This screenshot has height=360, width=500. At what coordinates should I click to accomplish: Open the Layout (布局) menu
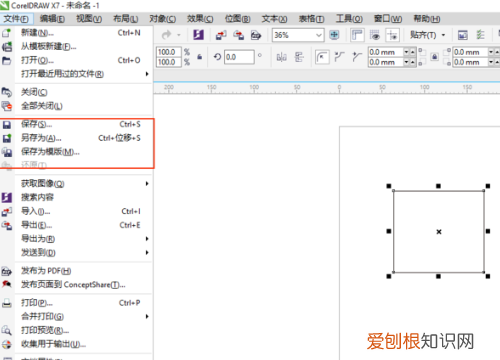pos(126,19)
